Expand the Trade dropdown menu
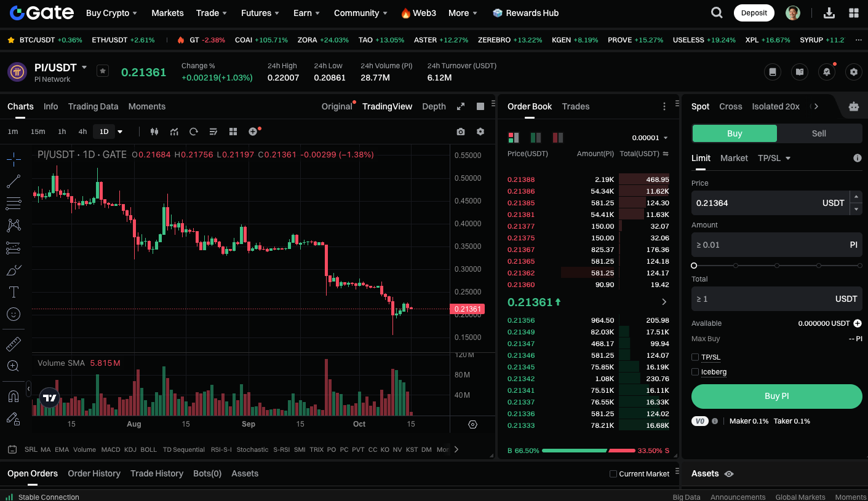The height and width of the screenshot is (501, 868). pos(212,13)
